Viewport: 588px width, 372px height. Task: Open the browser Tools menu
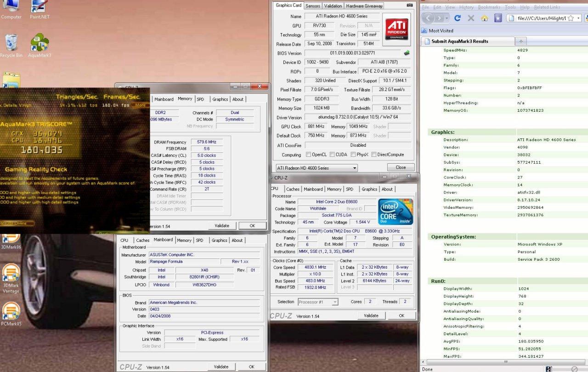click(x=510, y=7)
